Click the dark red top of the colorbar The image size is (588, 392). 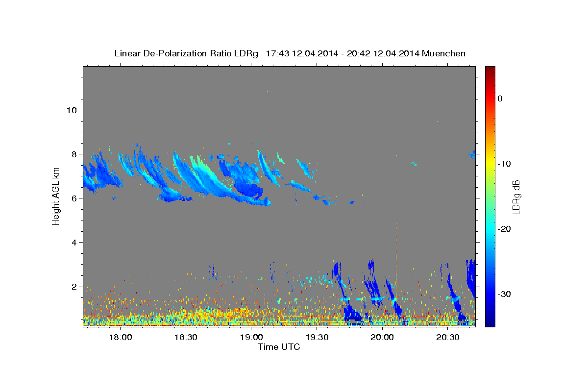(x=490, y=70)
